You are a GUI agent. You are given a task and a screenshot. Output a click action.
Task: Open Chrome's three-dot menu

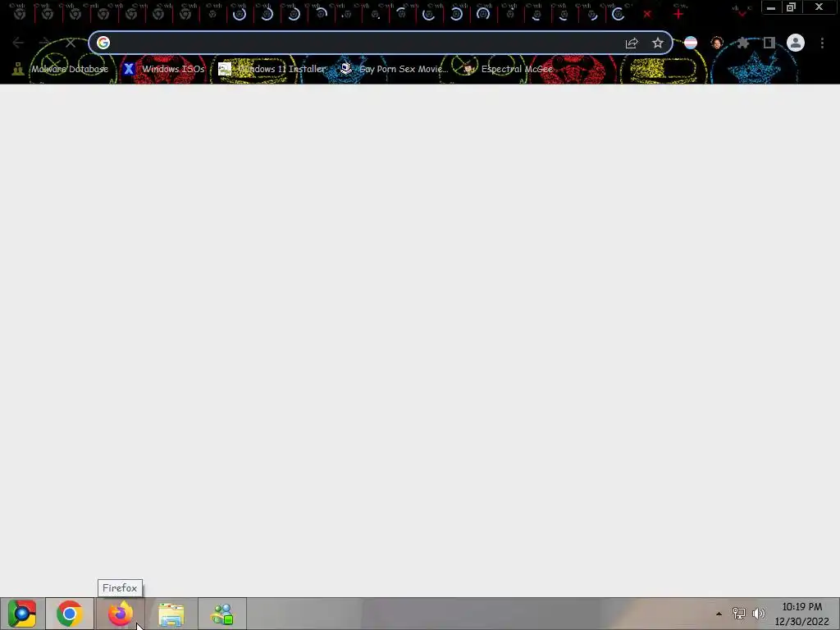pyautogui.click(x=822, y=43)
